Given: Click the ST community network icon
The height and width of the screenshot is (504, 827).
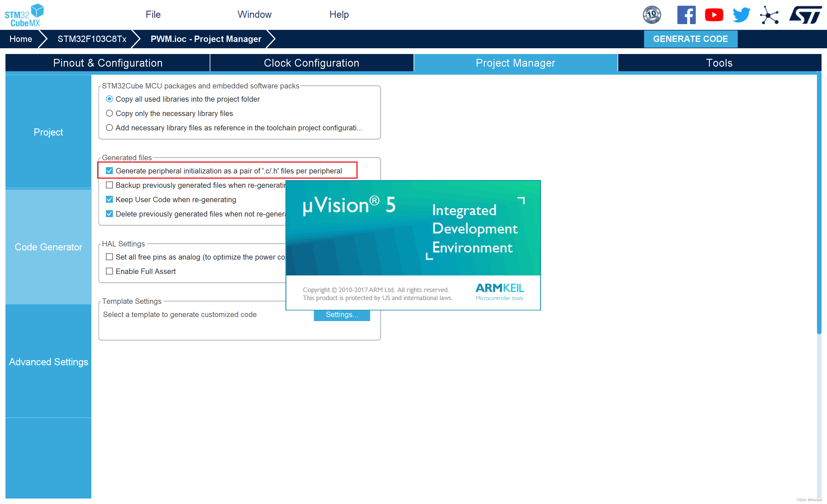Looking at the screenshot, I should [769, 15].
